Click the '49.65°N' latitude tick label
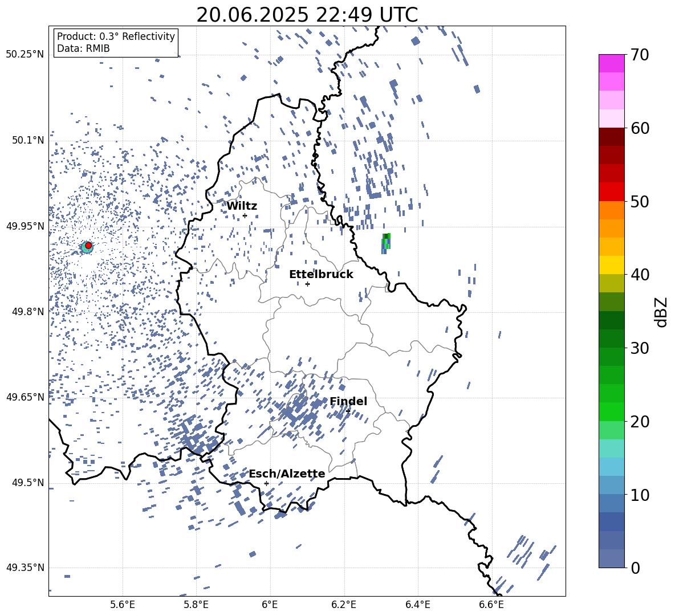 click(x=25, y=397)
